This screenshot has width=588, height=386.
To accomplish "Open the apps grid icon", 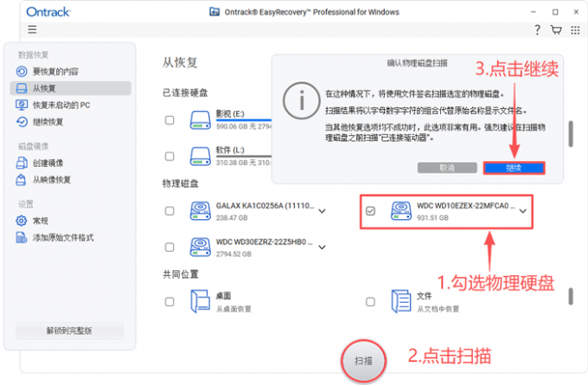I will click(x=575, y=30).
